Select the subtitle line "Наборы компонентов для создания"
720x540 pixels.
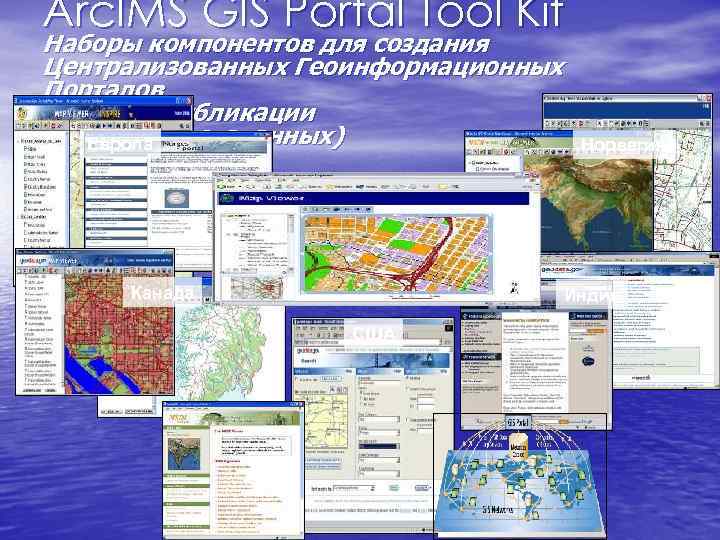(267, 45)
